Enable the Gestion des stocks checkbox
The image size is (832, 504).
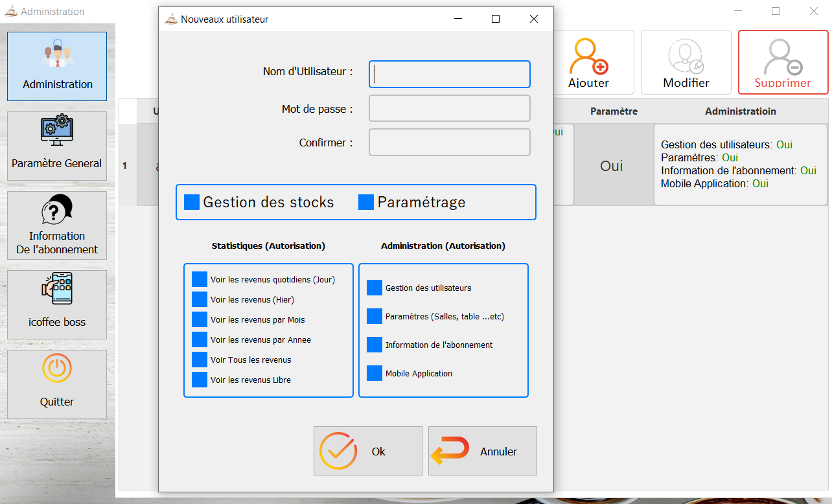click(x=192, y=202)
